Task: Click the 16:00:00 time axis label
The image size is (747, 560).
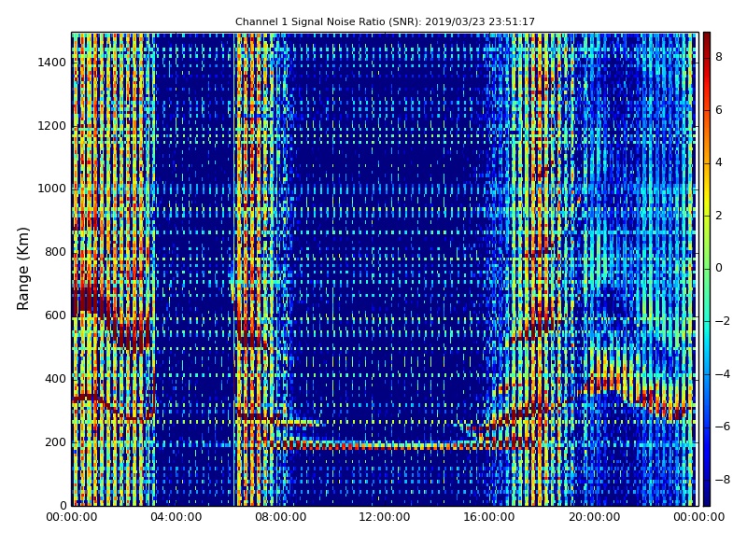Action: (488, 517)
